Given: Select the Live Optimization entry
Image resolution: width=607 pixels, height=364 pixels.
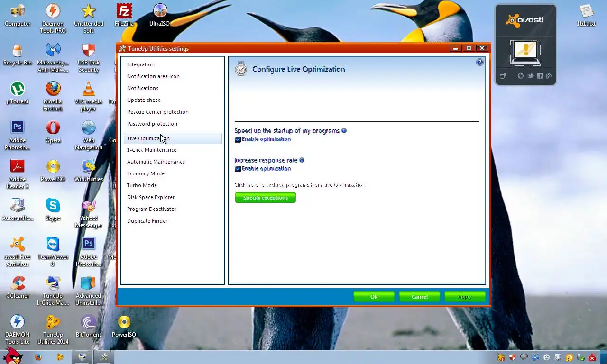Looking at the screenshot, I should (x=173, y=138).
